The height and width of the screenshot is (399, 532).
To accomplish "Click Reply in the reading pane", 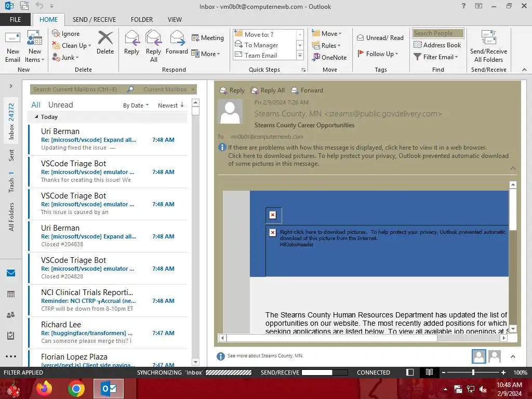I will coord(232,90).
